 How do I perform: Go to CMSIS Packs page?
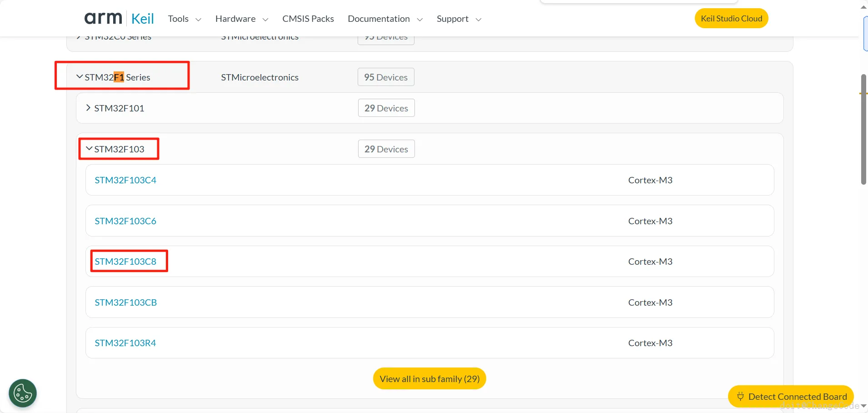tap(308, 19)
